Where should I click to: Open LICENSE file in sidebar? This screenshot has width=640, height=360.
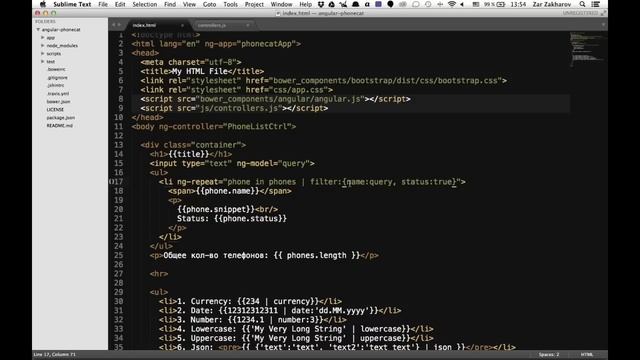tap(55, 109)
